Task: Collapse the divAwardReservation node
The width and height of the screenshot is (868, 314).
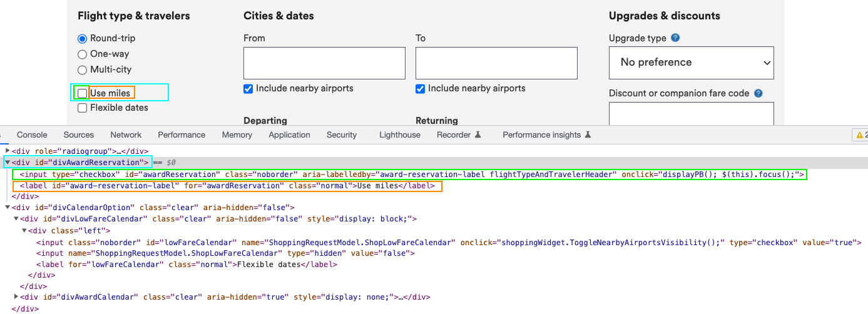Action: [8, 163]
